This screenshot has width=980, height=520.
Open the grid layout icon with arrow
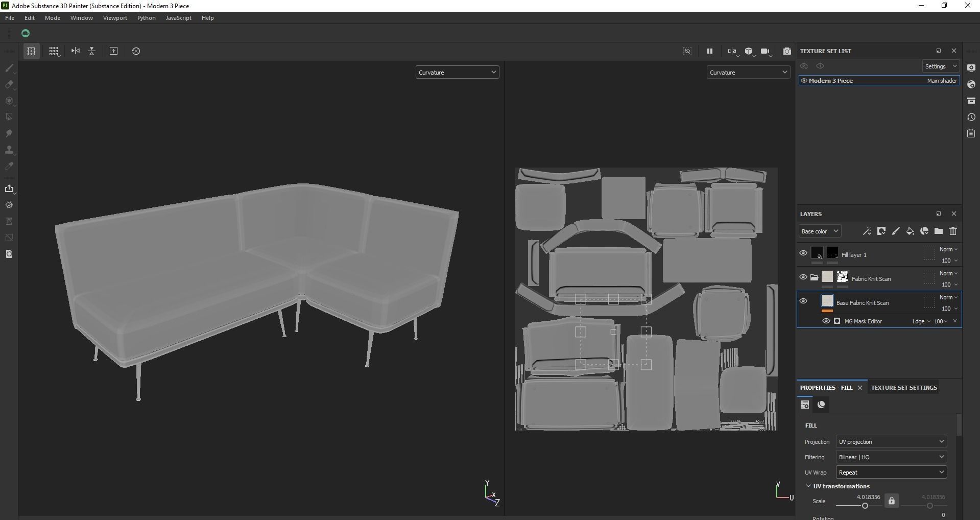coord(54,51)
